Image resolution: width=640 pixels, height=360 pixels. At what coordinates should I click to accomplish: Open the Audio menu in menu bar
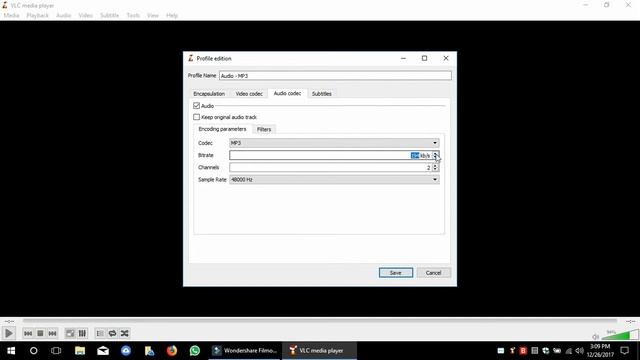[63, 16]
